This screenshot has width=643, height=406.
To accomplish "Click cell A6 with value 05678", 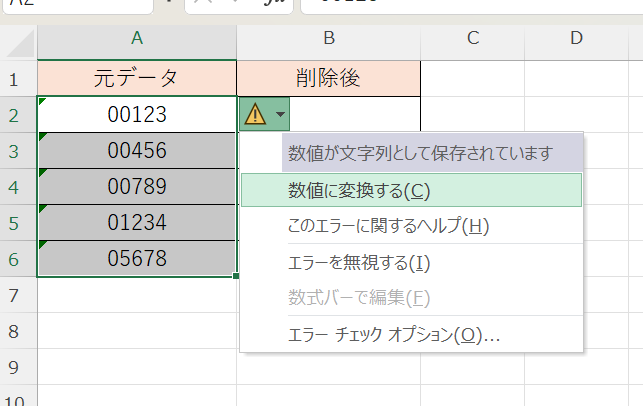I will (137, 258).
